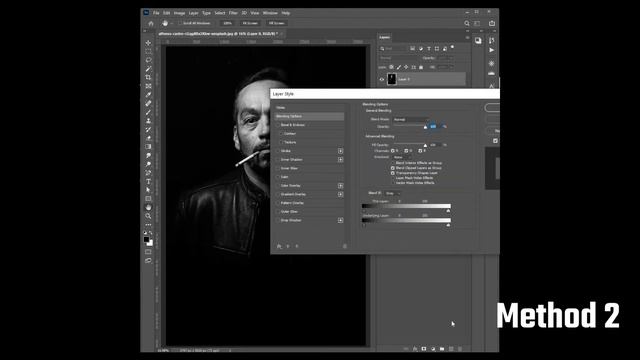Click the type layer filter icon
This screenshot has height=360, width=640.
(429, 49)
